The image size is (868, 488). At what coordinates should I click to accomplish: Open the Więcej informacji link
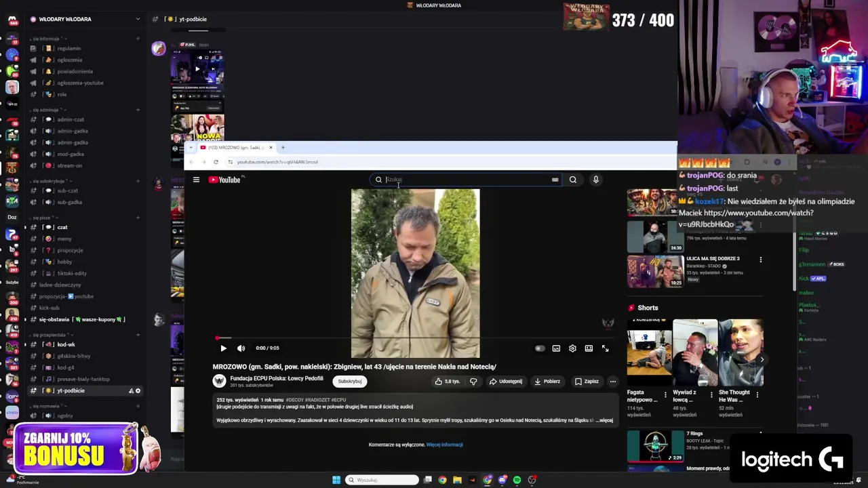pyautogui.click(x=444, y=445)
